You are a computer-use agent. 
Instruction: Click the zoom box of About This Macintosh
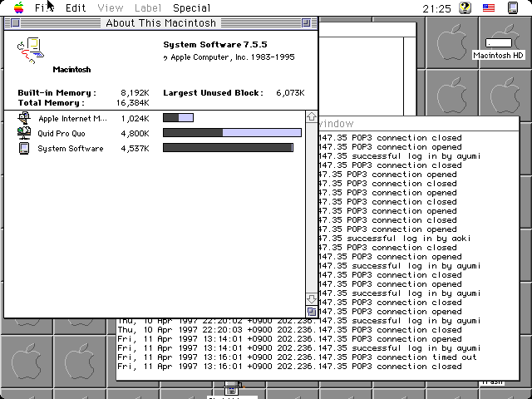pos(306,23)
